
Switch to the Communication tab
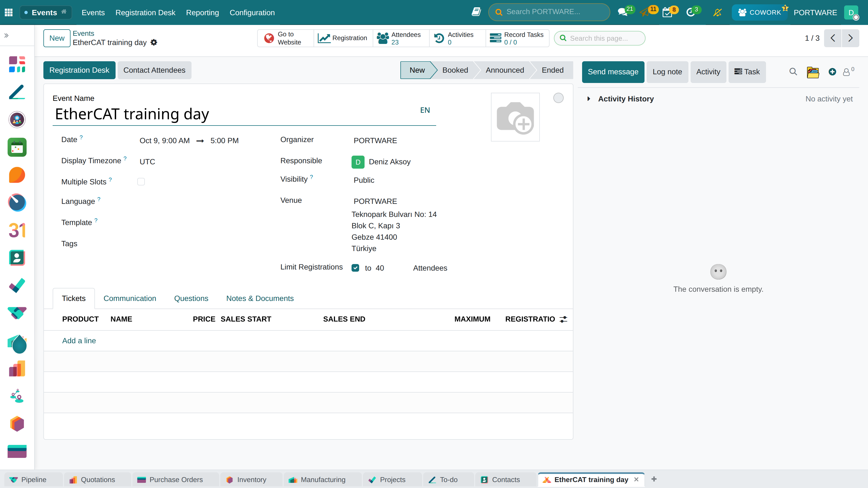pos(130,298)
